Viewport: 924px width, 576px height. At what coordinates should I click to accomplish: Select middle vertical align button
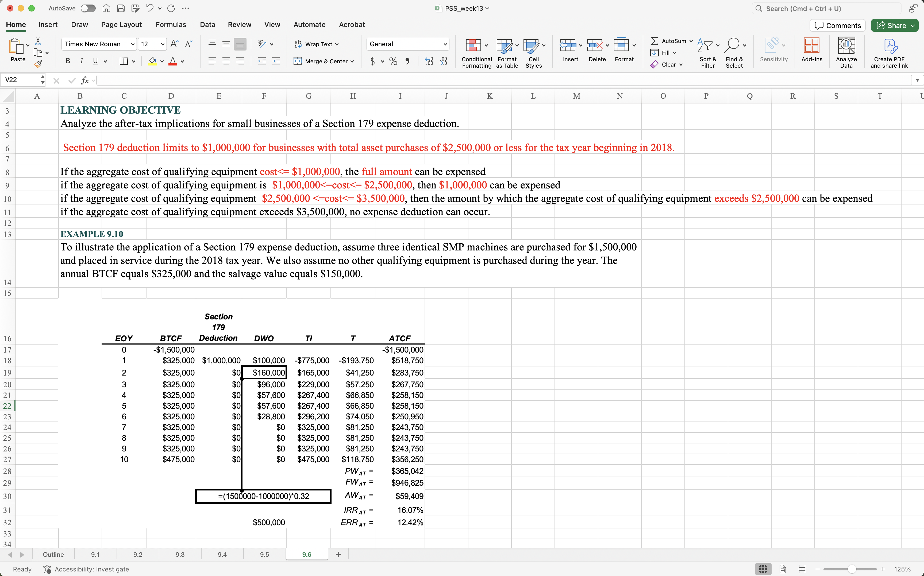click(226, 44)
